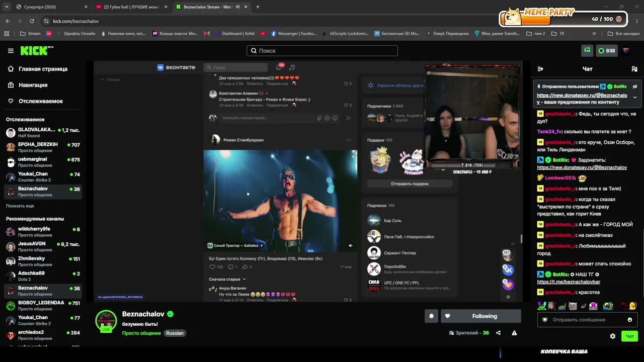644x362 pixels.
Task: Open the emoji picker in chat input
Action: (x=630, y=320)
